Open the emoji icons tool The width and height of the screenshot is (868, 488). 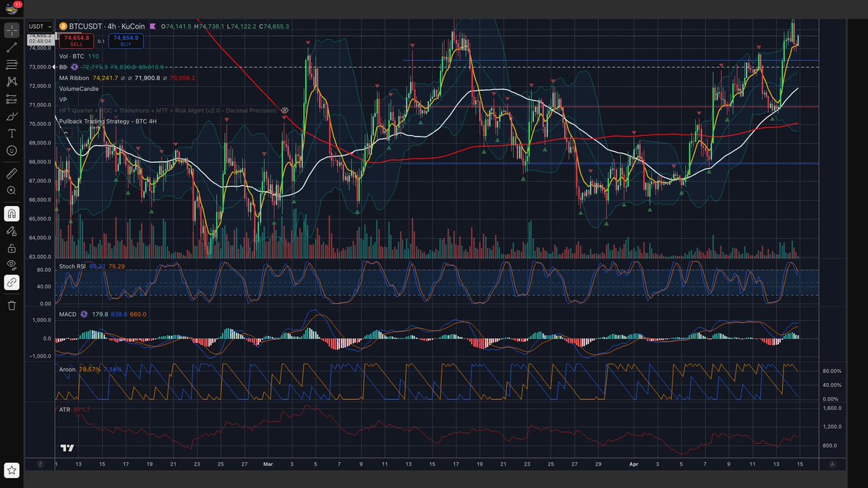pyautogui.click(x=12, y=150)
